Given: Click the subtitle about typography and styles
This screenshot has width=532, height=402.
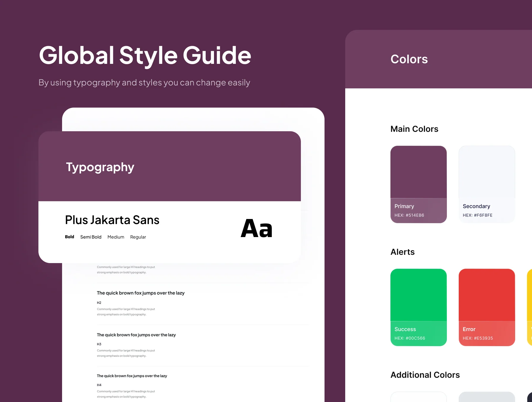Looking at the screenshot, I should (x=144, y=82).
